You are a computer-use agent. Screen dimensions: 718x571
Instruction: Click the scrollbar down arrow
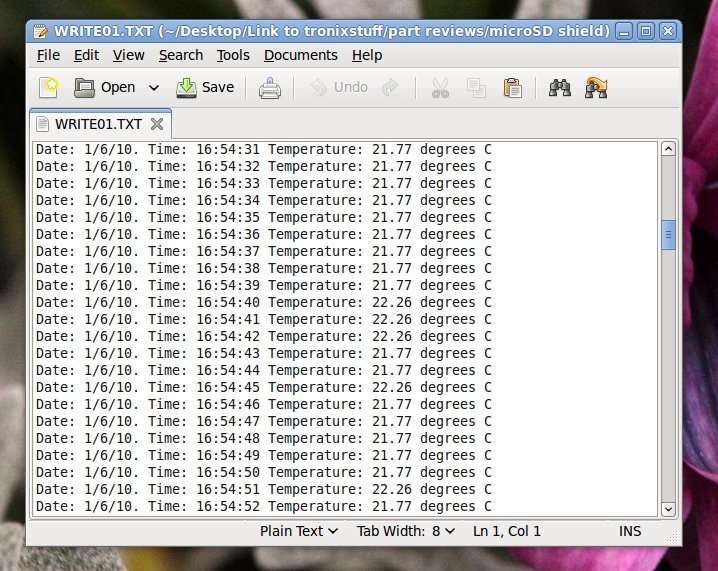pos(668,508)
